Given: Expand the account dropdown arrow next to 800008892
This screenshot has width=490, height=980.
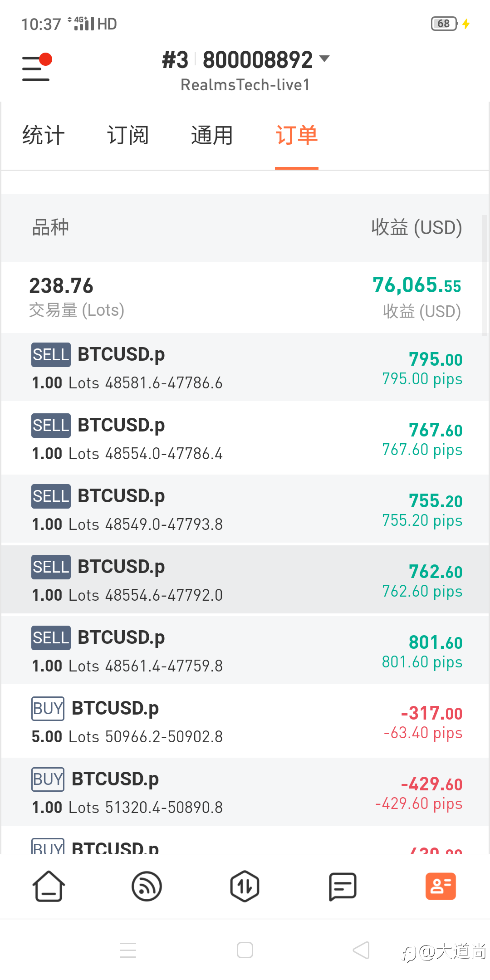Looking at the screenshot, I should click(x=324, y=59).
